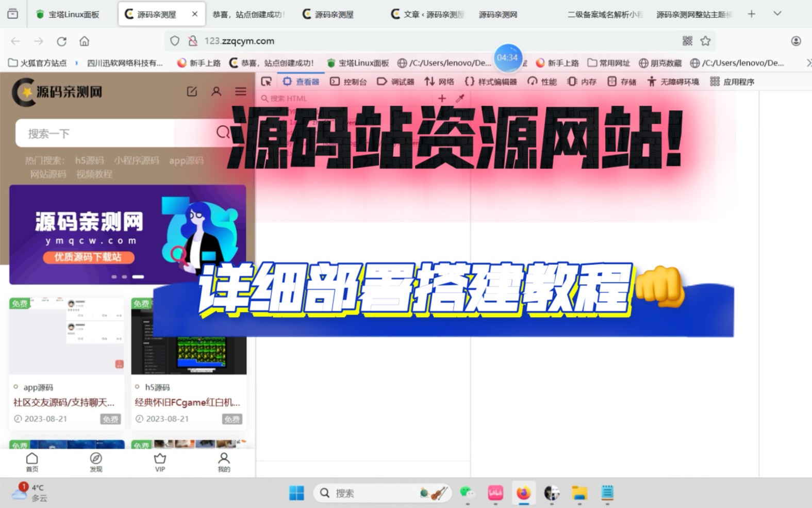Switch to the 源码亲测网整站主题 tab
812x508 pixels.
pos(693,14)
